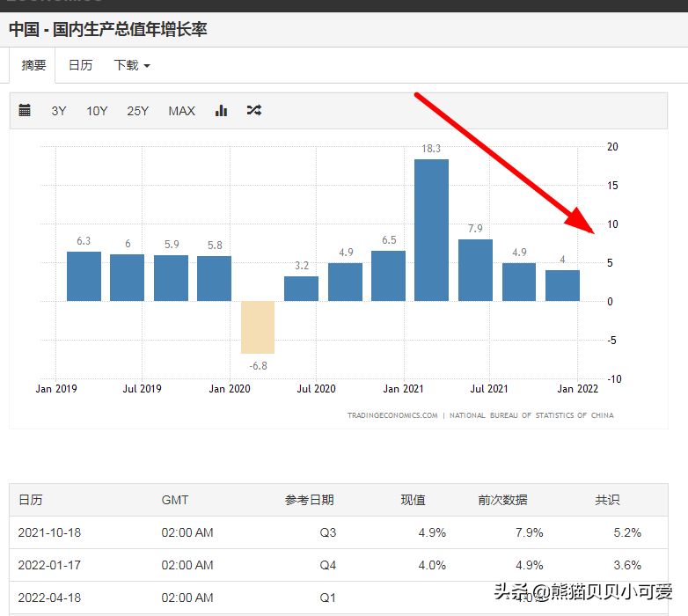Click the bar chart type icon
The width and height of the screenshot is (688, 616).
[221, 111]
